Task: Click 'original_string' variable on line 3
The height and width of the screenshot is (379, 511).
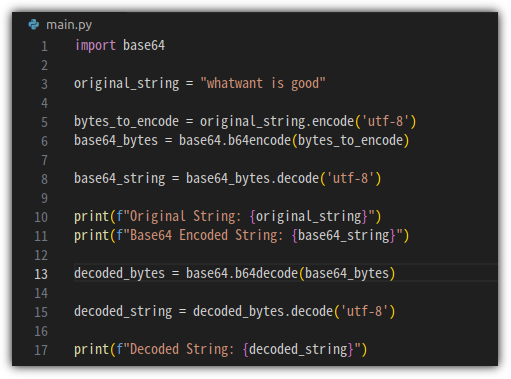Action: 126,83
